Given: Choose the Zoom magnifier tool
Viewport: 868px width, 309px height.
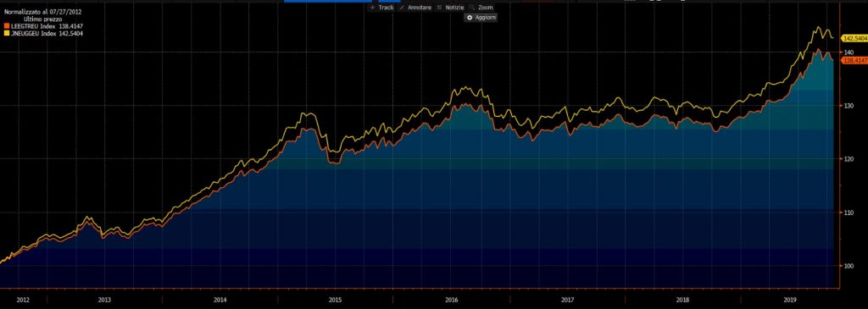Looking at the screenshot, I should pyautogui.click(x=481, y=8).
